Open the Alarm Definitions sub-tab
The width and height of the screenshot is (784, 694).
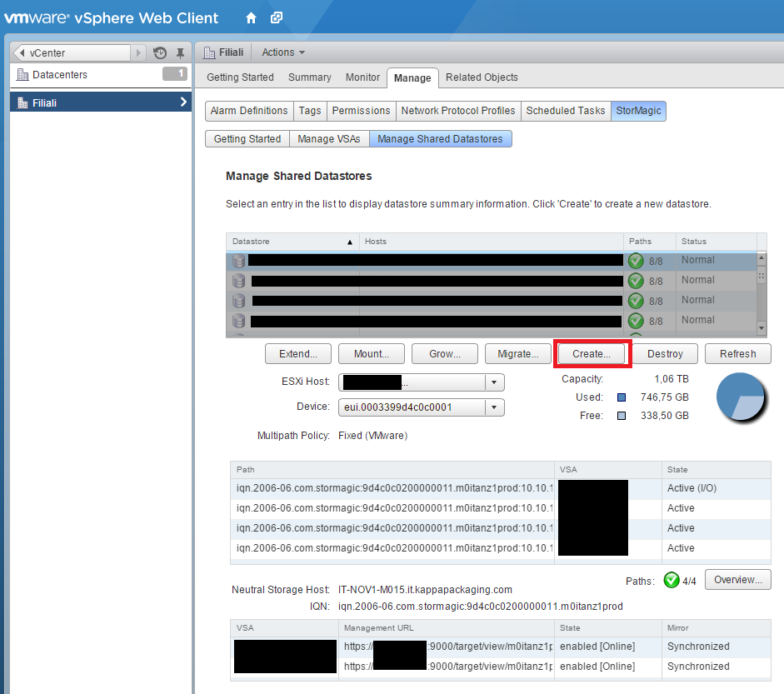pos(249,111)
